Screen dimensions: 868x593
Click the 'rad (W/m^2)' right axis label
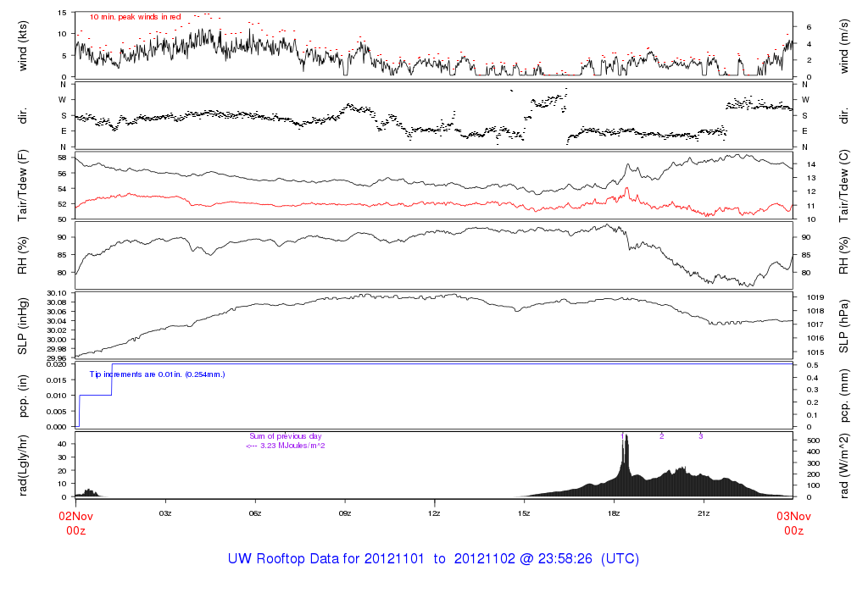click(844, 464)
